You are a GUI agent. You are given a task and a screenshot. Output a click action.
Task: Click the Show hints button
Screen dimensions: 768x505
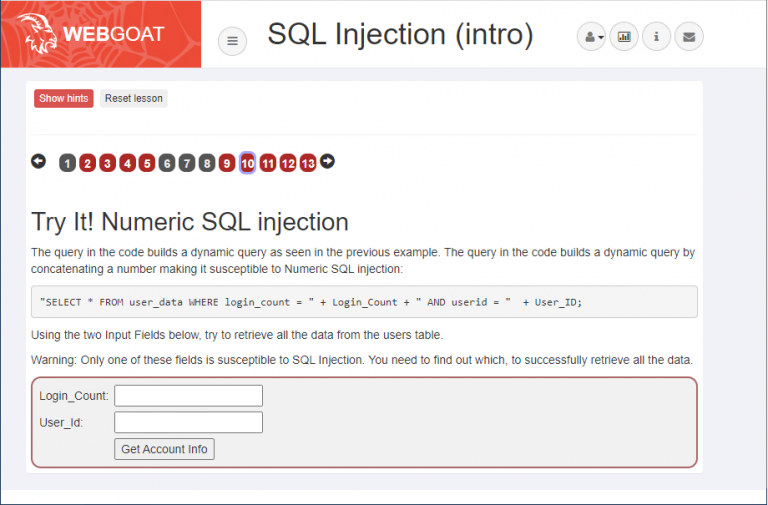click(x=64, y=98)
